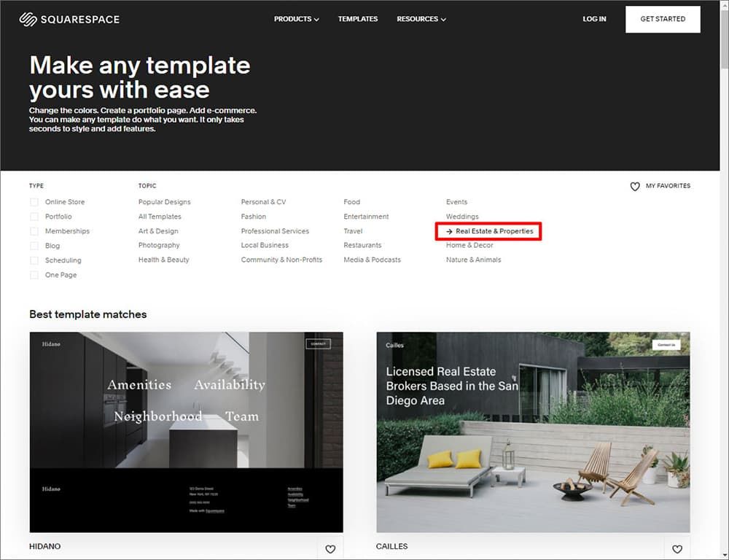Click the Get Started button
Screen dimensions: 729x560
coord(663,19)
